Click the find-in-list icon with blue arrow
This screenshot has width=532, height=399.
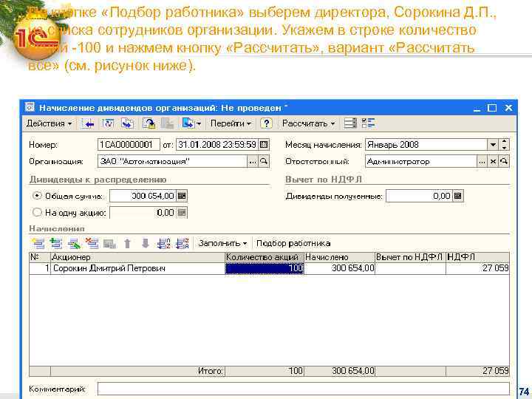click(x=88, y=123)
